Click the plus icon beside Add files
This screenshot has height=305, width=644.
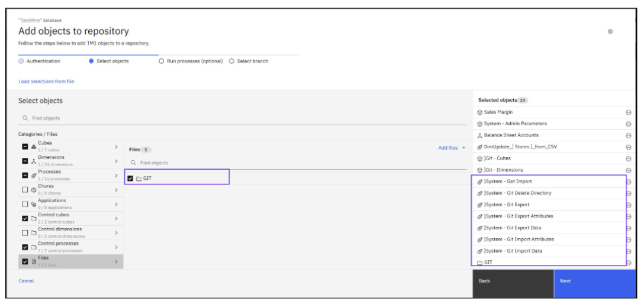(x=463, y=148)
